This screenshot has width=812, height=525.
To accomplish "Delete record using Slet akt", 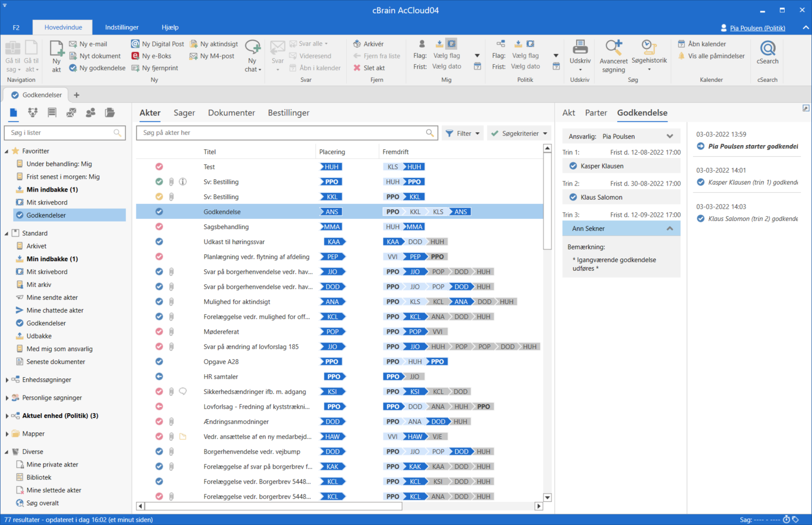I will pos(369,68).
